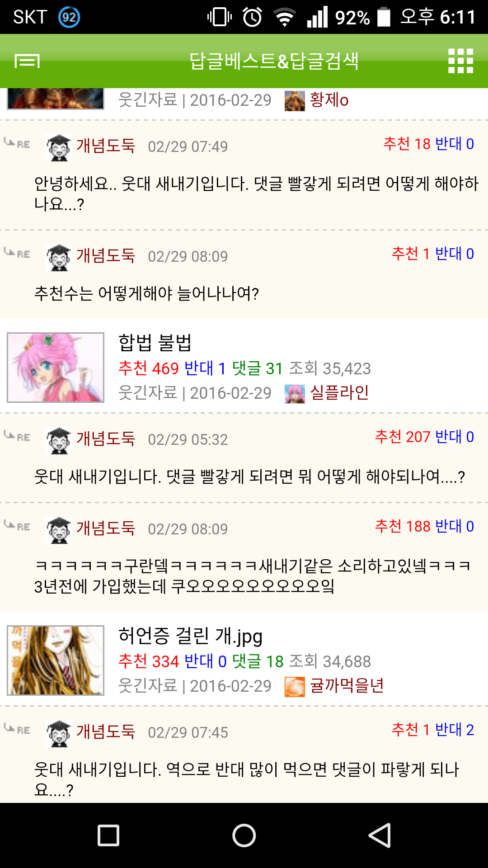488x868 pixels.
Task: Tap the Android back navigation button
Action: 380,835
